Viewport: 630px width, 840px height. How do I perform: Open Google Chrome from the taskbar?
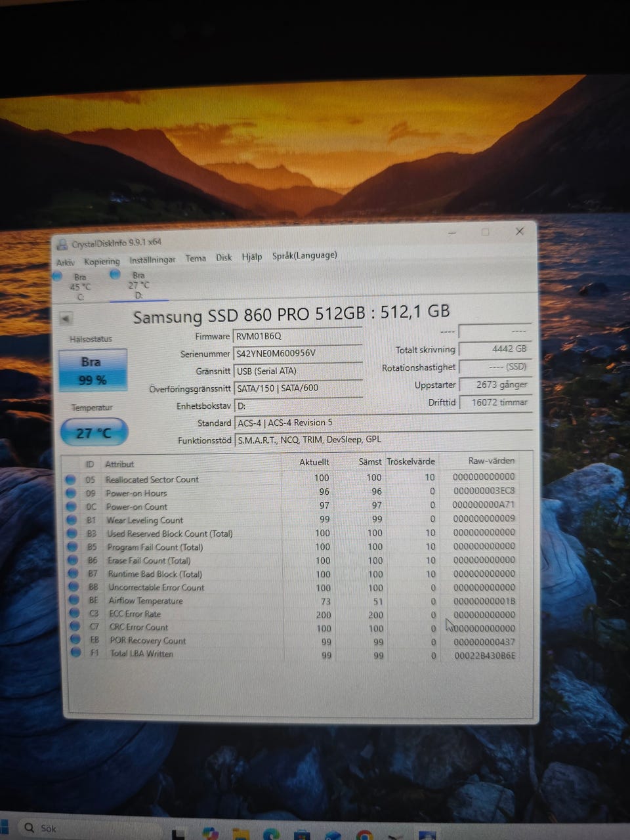pos(364,835)
